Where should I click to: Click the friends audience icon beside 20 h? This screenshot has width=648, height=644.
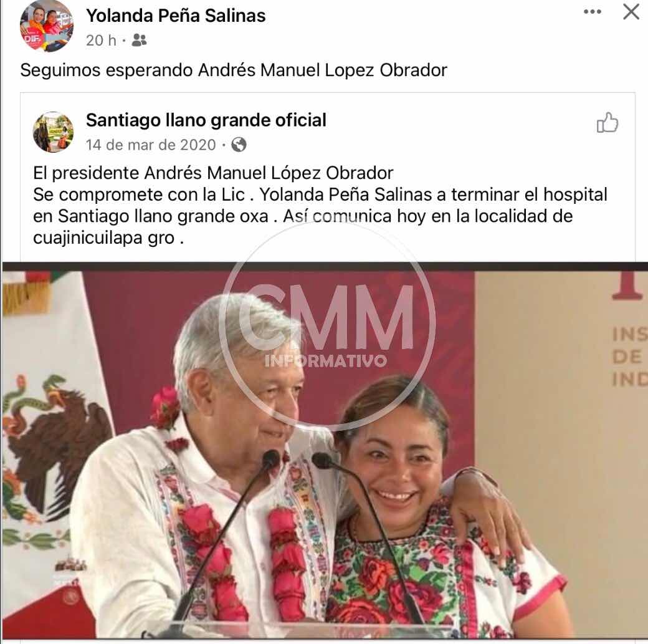pyautogui.click(x=140, y=40)
